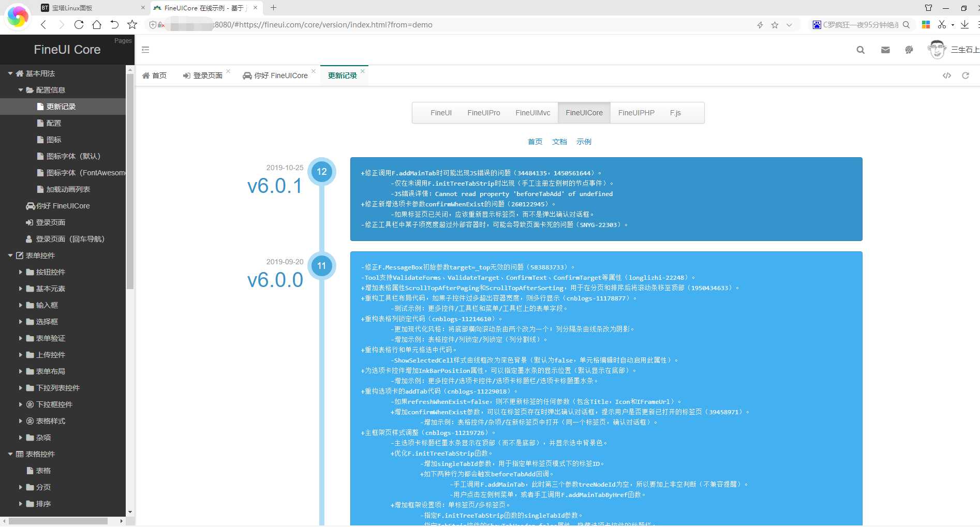
Task: Click the v6.0.1 timeline marker 12
Action: coord(322,172)
